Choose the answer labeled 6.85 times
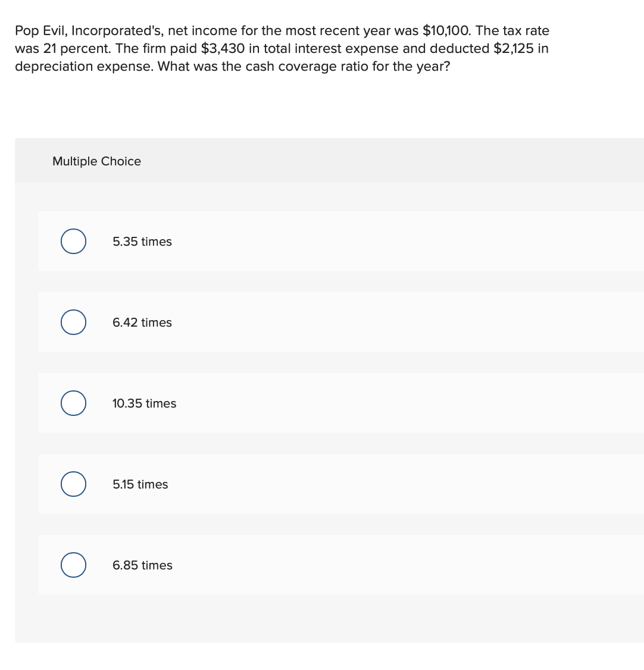Screen dimensions: 644x670 [x=142, y=565]
